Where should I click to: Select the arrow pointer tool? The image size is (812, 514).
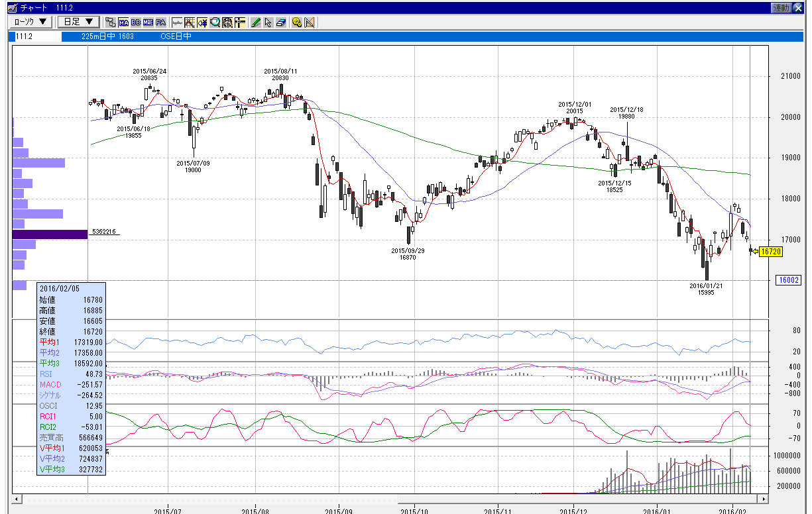(x=268, y=22)
